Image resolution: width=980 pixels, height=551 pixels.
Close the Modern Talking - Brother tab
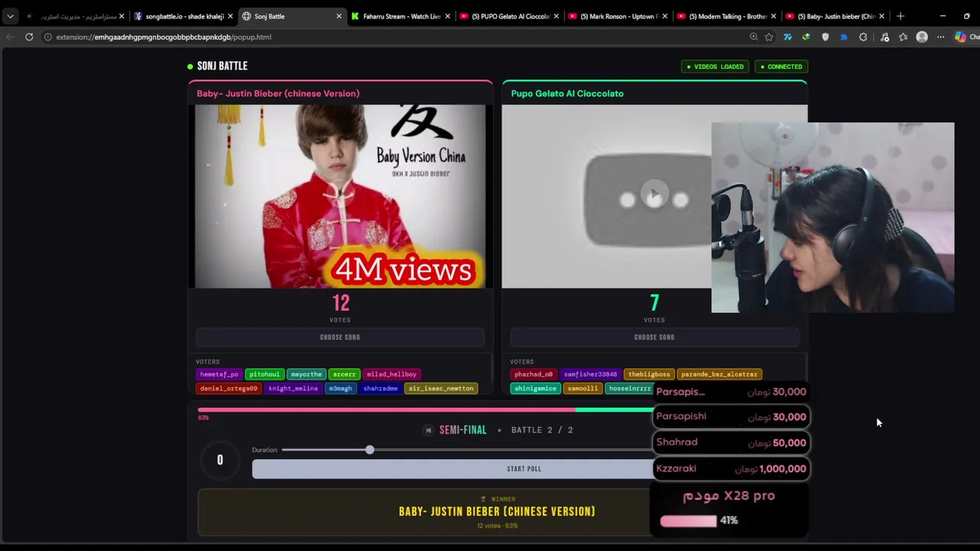click(773, 16)
